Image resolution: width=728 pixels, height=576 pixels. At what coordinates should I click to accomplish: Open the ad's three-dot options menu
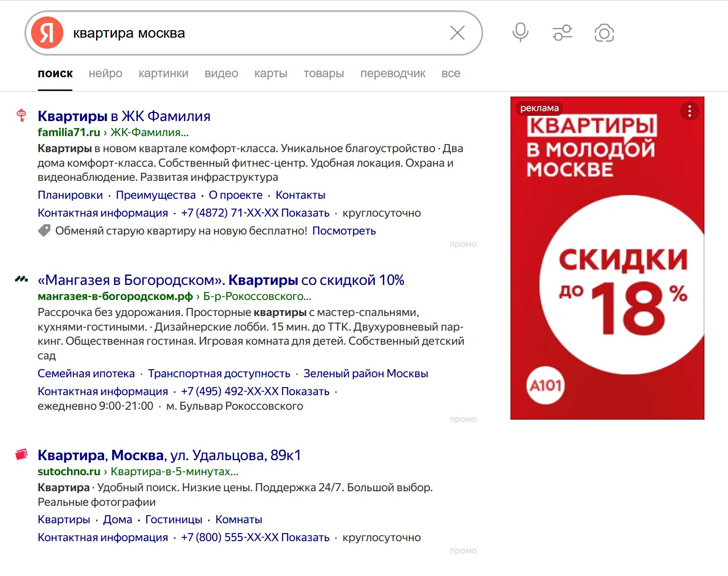[x=689, y=111]
